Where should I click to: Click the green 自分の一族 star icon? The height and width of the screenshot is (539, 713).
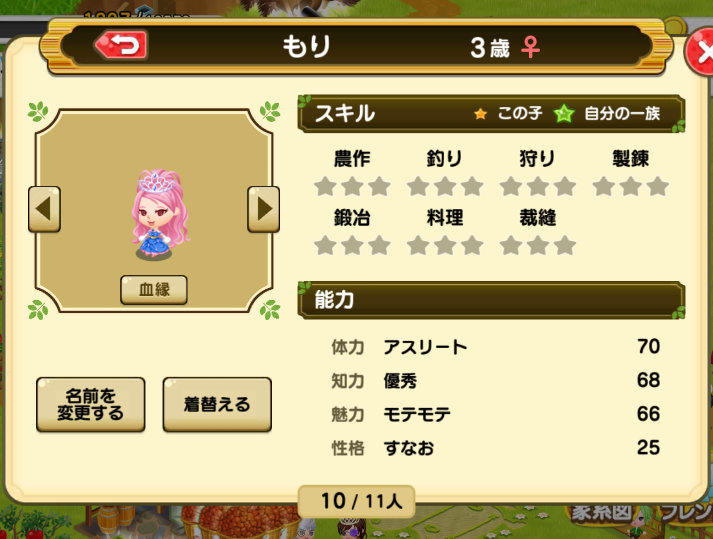click(x=564, y=113)
